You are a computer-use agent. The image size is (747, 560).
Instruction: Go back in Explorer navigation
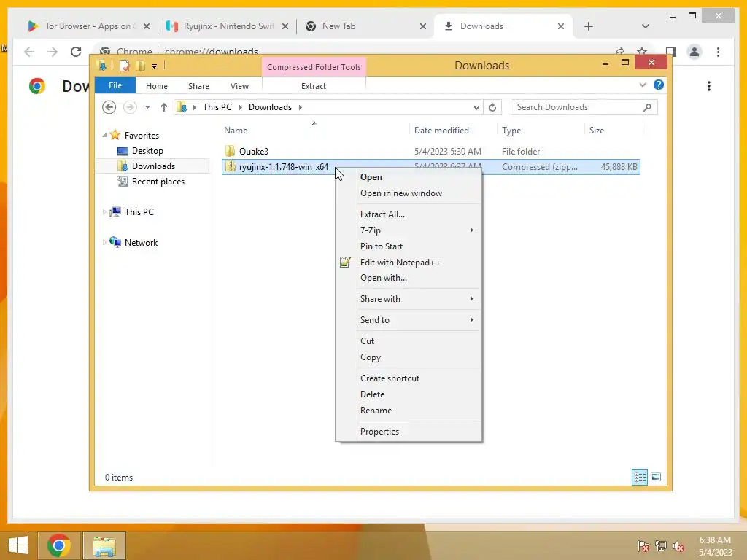pyautogui.click(x=109, y=107)
